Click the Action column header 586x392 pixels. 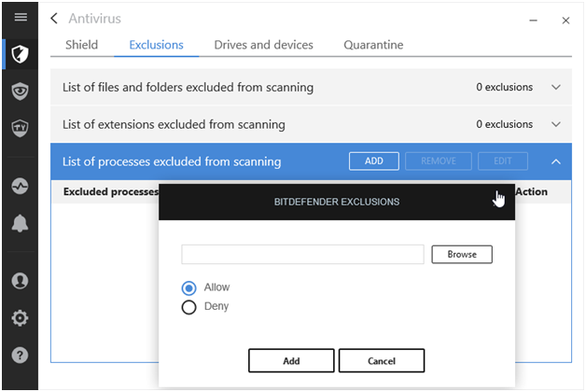[x=532, y=191]
